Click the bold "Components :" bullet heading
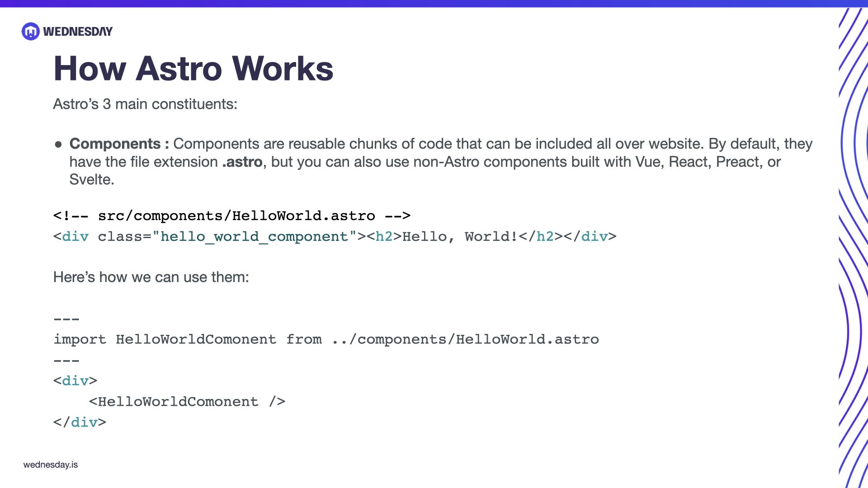This screenshot has width=868, height=488. pyautogui.click(x=119, y=144)
